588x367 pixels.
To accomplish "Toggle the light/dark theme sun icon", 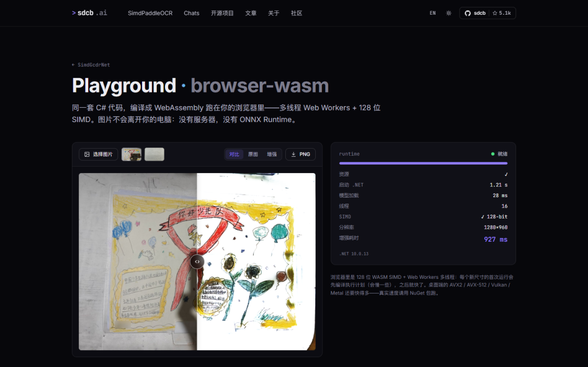I will tap(449, 13).
